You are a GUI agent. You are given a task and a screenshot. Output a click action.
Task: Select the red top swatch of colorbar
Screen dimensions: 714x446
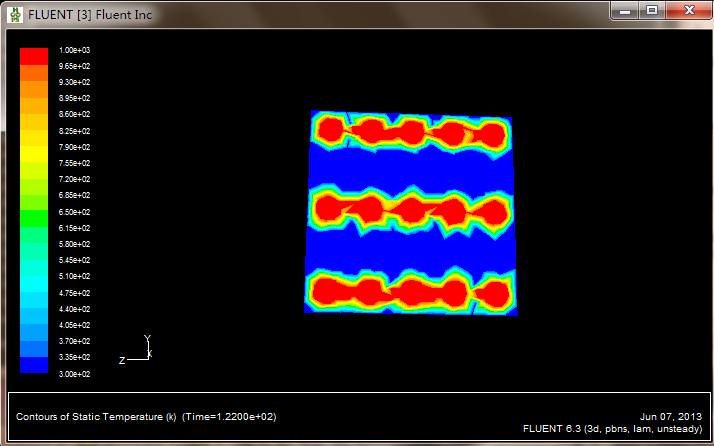(x=33, y=56)
